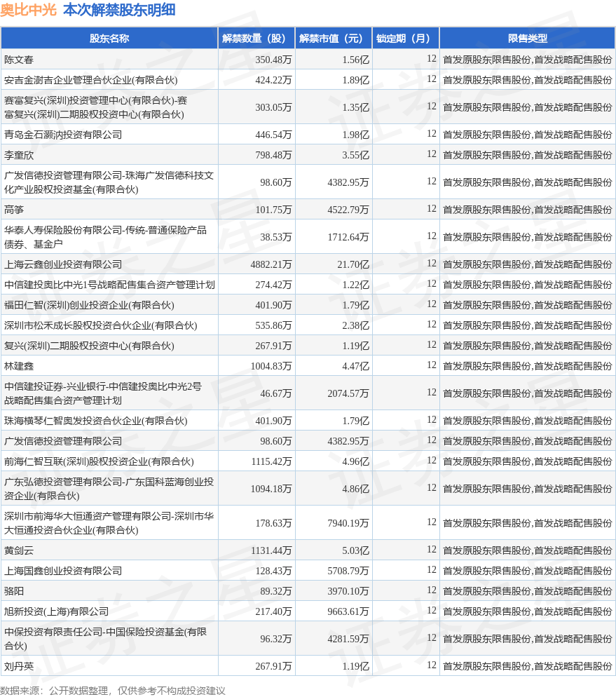Select the 21.70亿 market value

point(353,264)
